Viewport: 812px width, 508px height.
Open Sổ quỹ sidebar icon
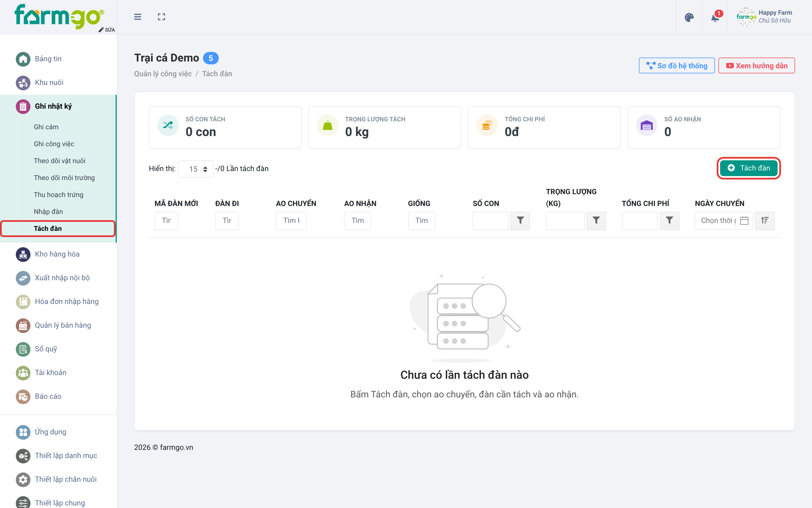(x=23, y=349)
